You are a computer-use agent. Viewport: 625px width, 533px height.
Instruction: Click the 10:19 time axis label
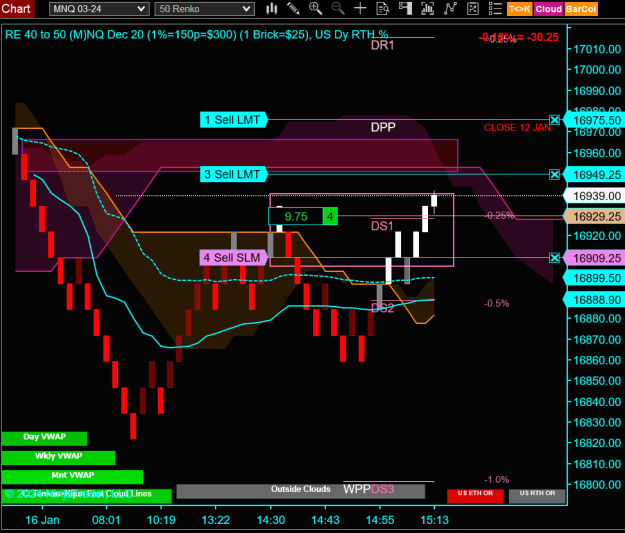[x=161, y=520]
